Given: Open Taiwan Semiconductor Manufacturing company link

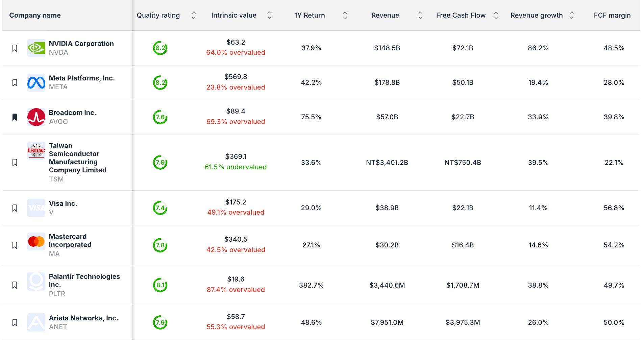Looking at the screenshot, I should 78,158.
